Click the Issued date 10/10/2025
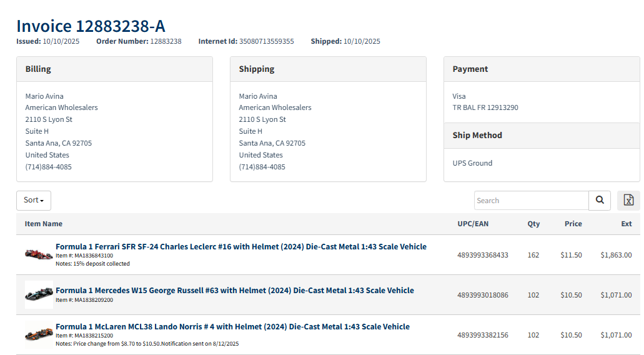The height and width of the screenshot is (355, 644). (x=48, y=41)
